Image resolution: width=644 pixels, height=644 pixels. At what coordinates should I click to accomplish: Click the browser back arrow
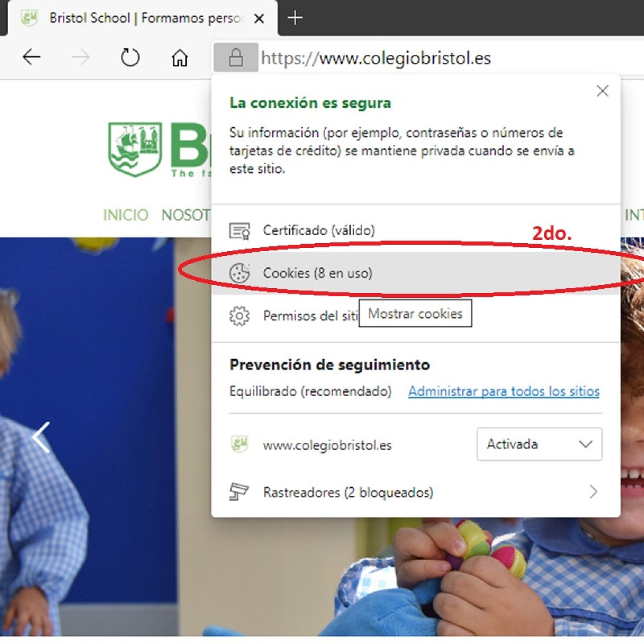click(x=32, y=57)
